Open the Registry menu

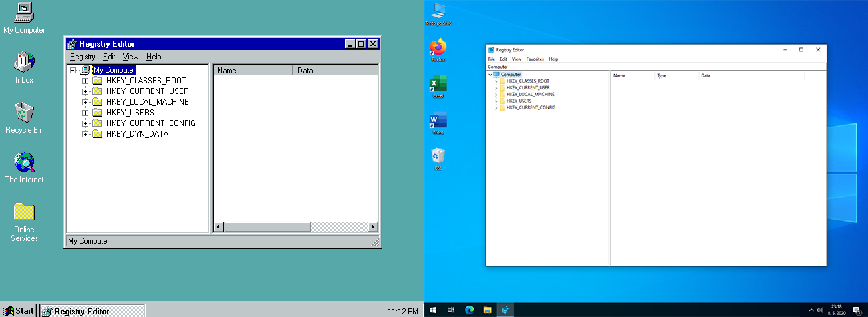pyautogui.click(x=82, y=57)
